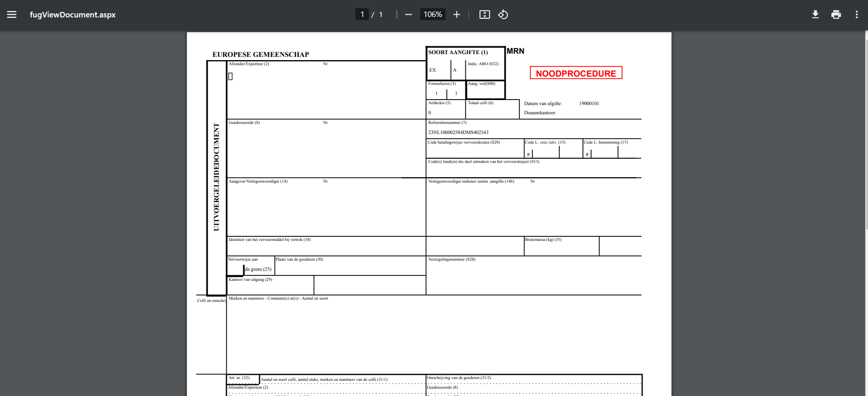
Task: Download the PDF document
Action: point(815,15)
